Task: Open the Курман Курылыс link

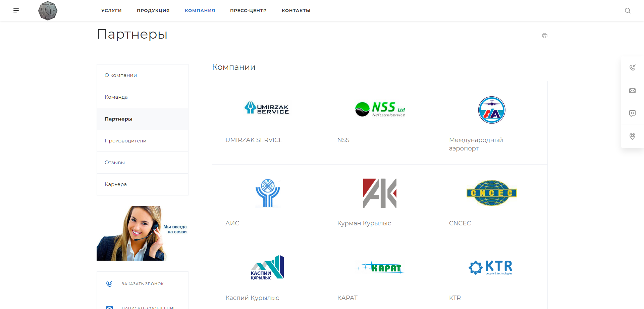Action: coord(364,223)
